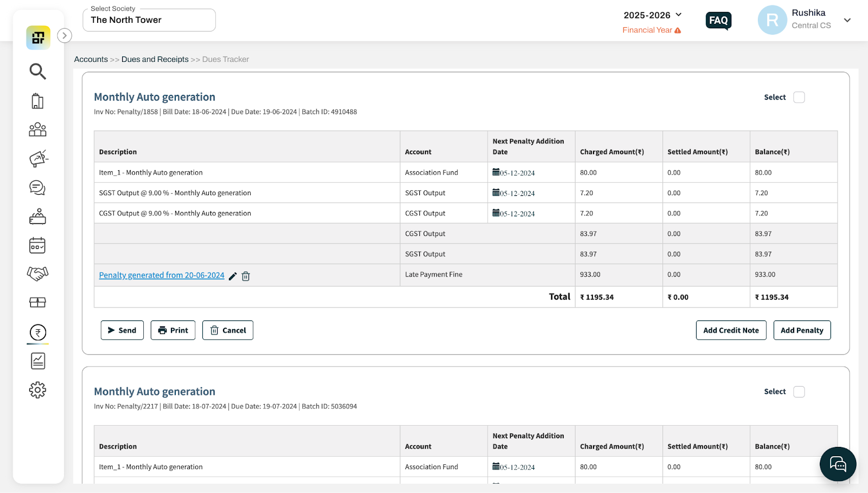This screenshot has height=493, width=868.
Task: Click Total charged amount ₹ 1195.34
Action: coord(597,297)
